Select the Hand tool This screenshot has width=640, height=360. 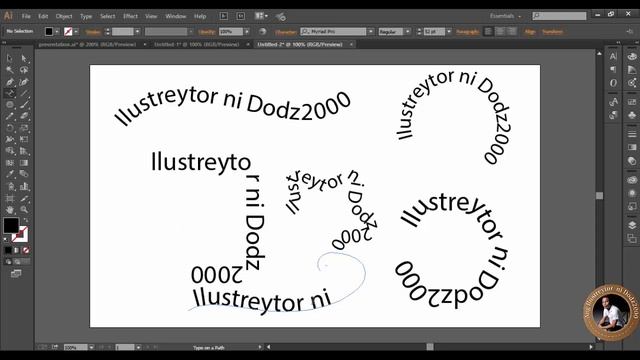[10, 210]
